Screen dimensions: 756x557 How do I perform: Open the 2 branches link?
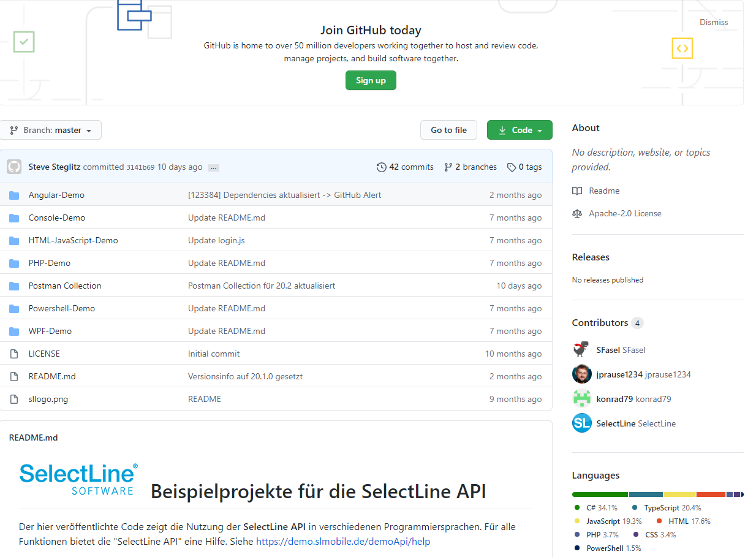[471, 167]
